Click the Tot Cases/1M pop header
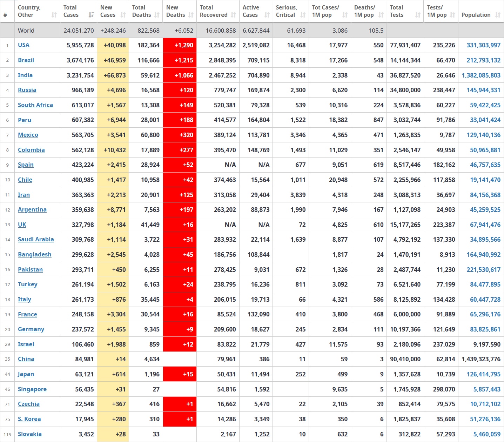 click(325, 11)
